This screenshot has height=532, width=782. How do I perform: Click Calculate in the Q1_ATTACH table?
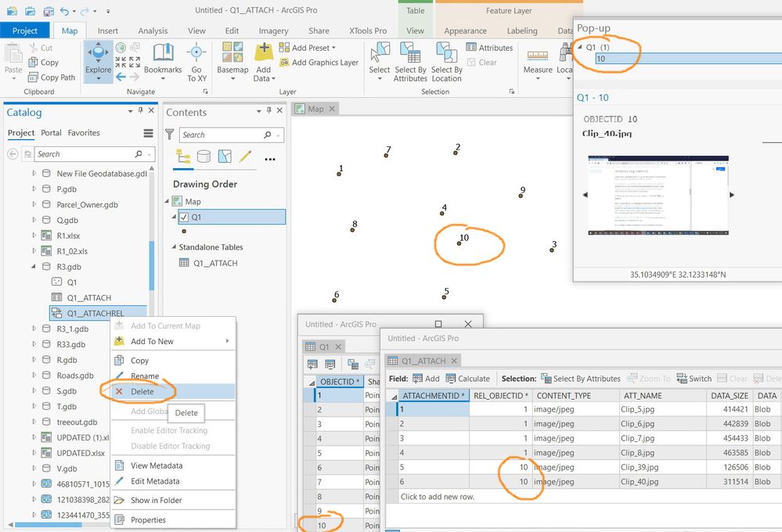click(468, 379)
